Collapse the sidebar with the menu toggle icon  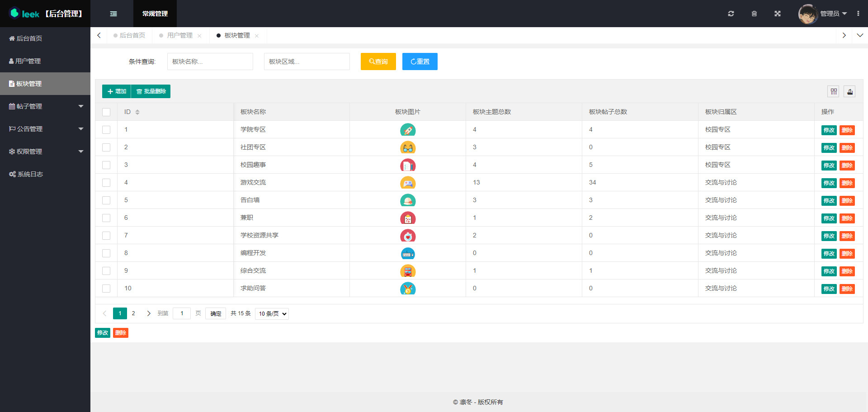[113, 14]
